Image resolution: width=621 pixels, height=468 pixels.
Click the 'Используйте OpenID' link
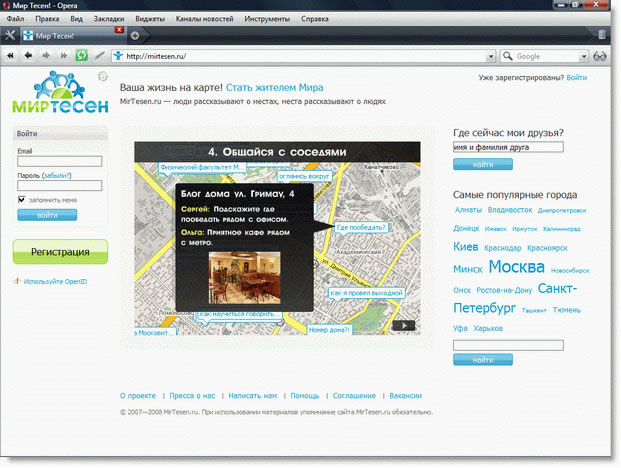tap(56, 282)
